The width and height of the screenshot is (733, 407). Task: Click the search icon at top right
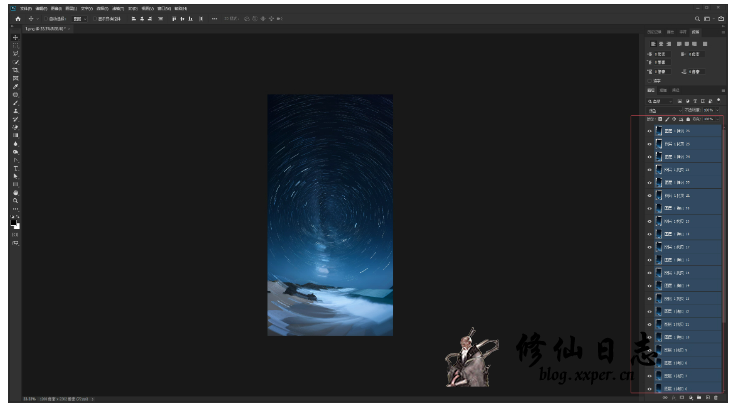click(x=696, y=18)
